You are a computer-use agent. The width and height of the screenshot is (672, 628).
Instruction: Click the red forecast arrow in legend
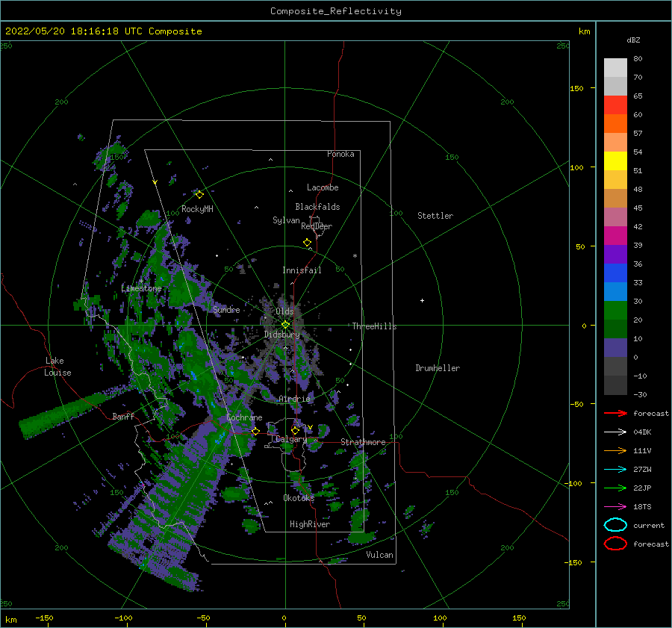pyautogui.click(x=615, y=413)
